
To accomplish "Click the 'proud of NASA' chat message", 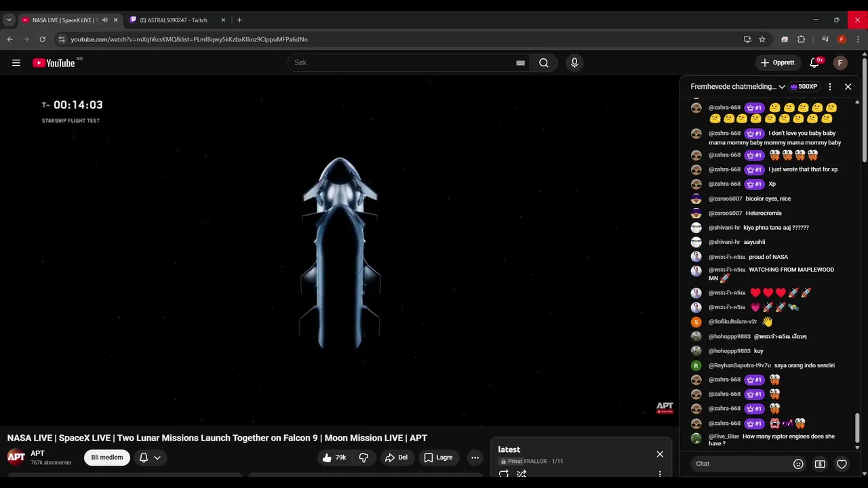I will click(x=768, y=257).
